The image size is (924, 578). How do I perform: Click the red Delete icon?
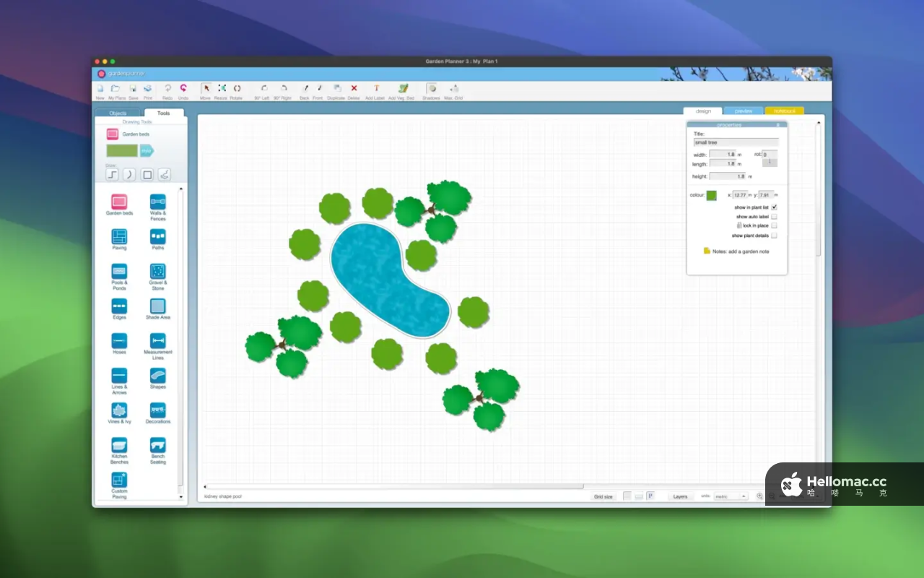tap(354, 89)
